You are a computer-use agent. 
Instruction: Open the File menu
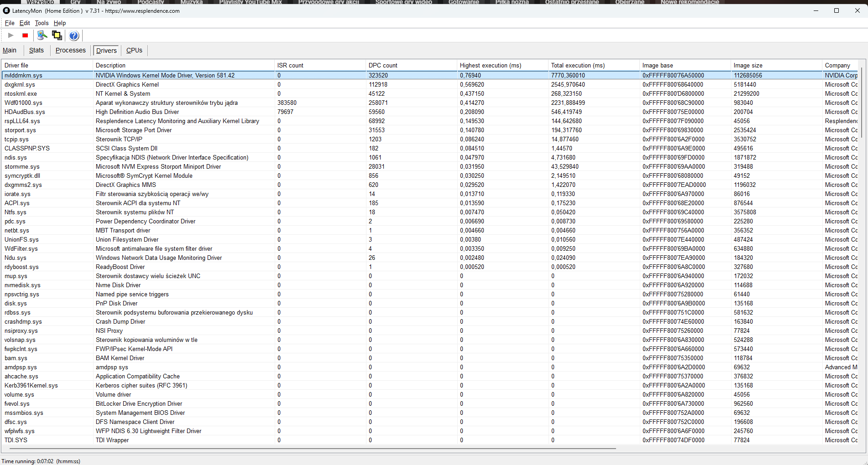10,23
